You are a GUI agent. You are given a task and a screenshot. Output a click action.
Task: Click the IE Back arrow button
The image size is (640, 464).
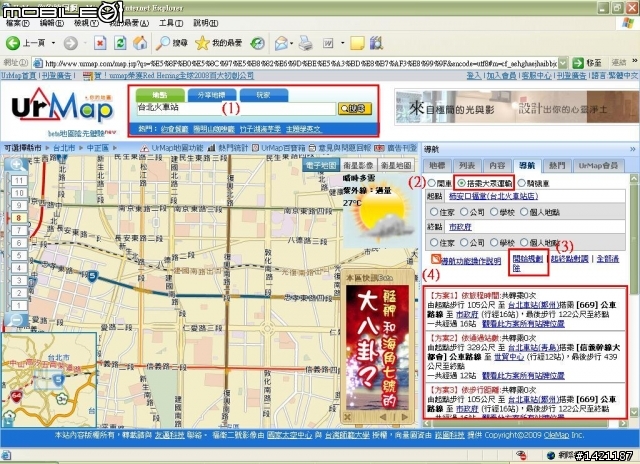[x=13, y=43]
